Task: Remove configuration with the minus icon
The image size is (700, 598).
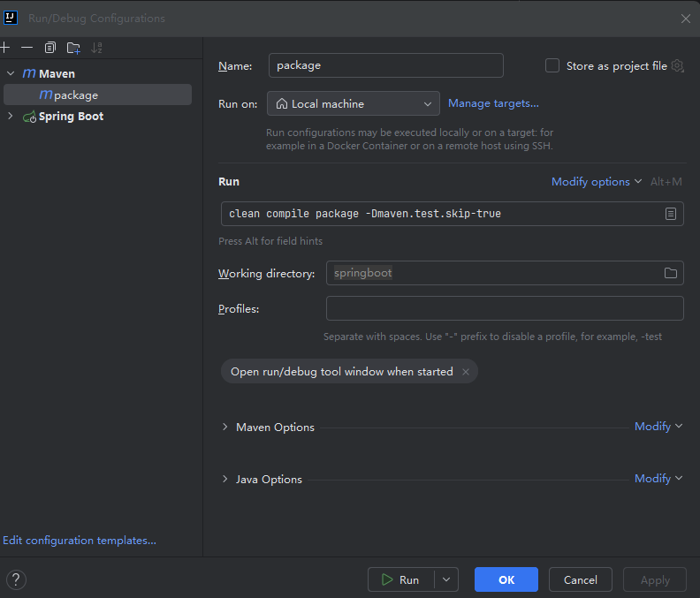Action: (x=27, y=48)
